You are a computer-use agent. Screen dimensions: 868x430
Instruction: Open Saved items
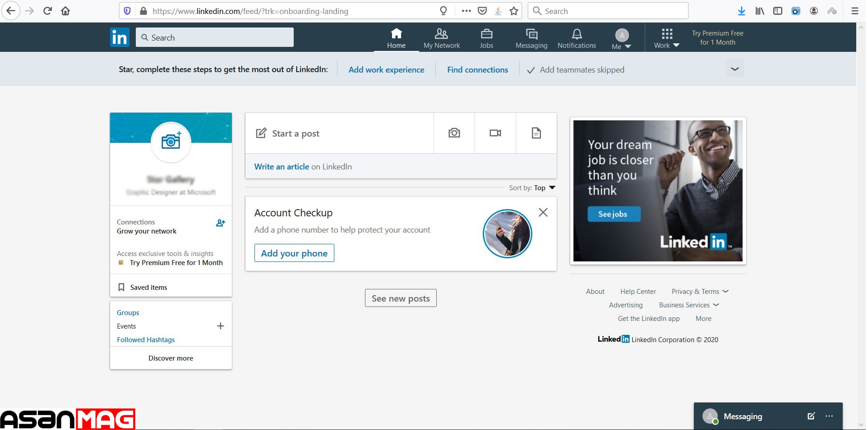coord(148,287)
